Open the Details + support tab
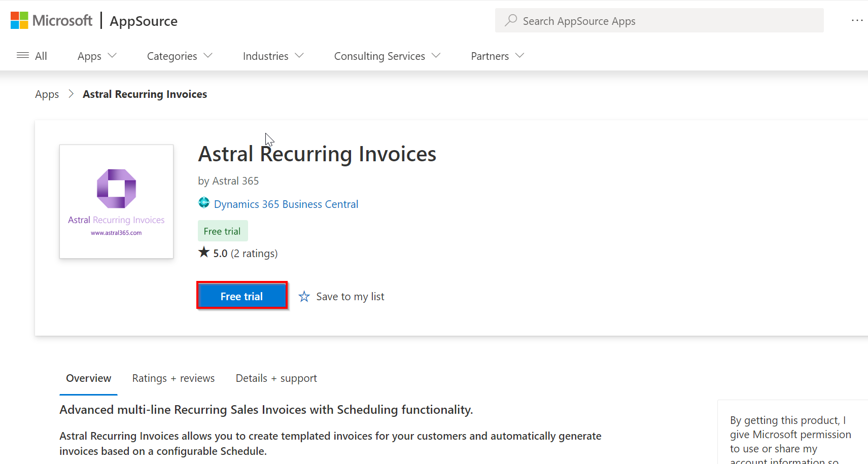Screen dimensions: 868x464 tap(276, 378)
